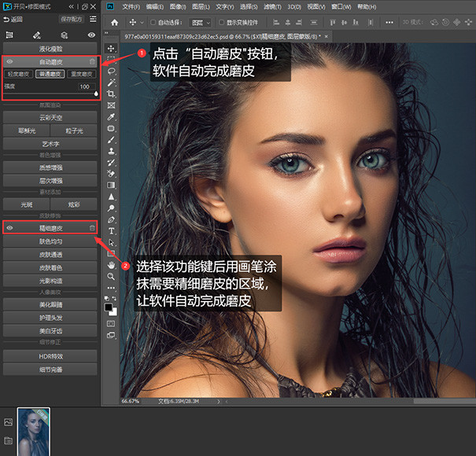This screenshot has height=456, width=476.
Task: Select the Crop tool
Action: [x=111, y=94]
